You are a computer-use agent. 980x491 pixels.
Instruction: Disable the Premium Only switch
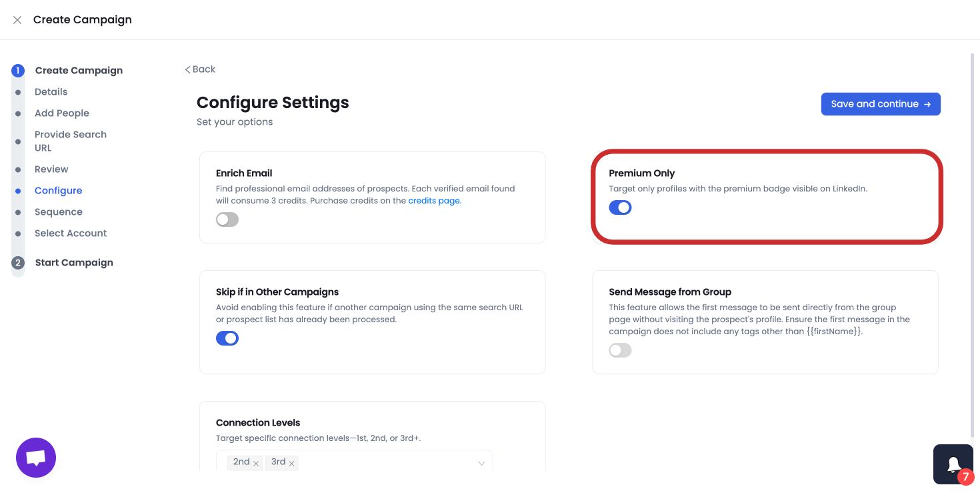[620, 207]
